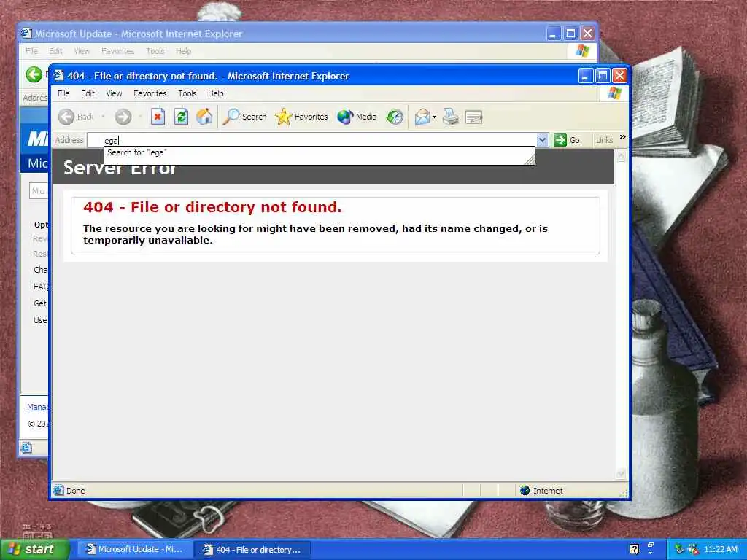This screenshot has width=747, height=560.
Task: Open the Favorites menu in the 404 window
Action: (150, 93)
